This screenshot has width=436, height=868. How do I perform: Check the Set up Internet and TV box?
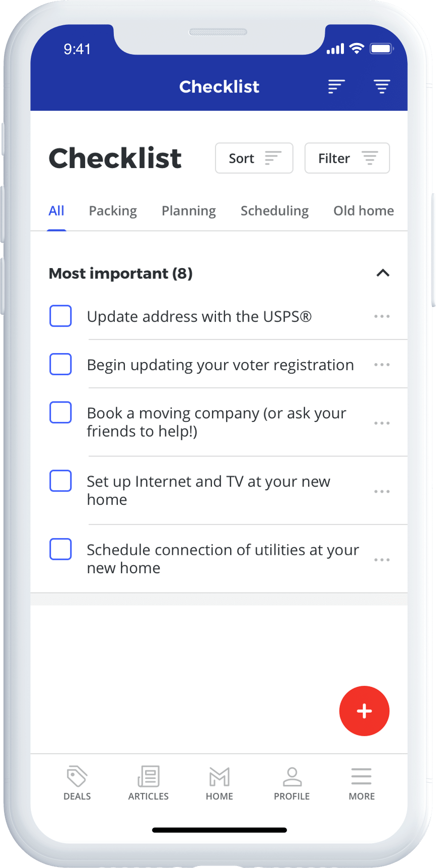(x=61, y=481)
